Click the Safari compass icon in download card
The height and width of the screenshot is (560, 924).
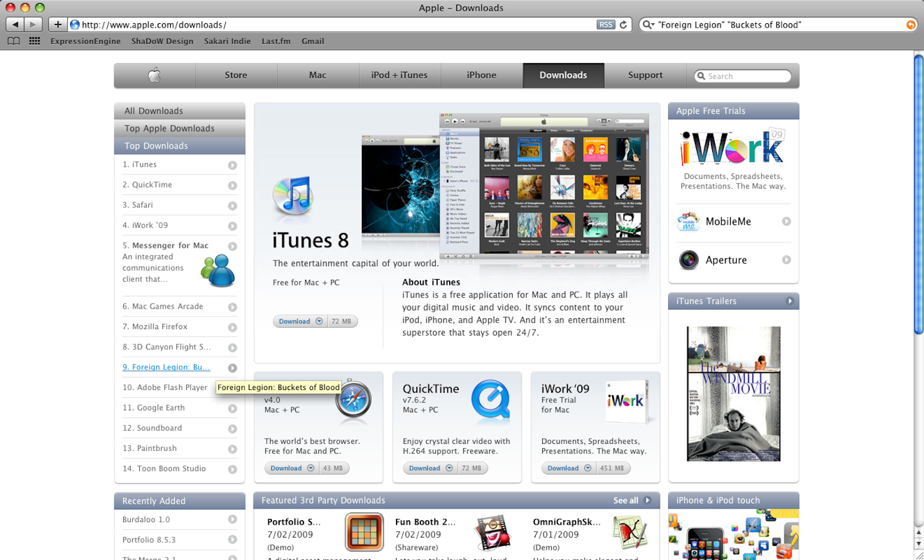click(354, 401)
